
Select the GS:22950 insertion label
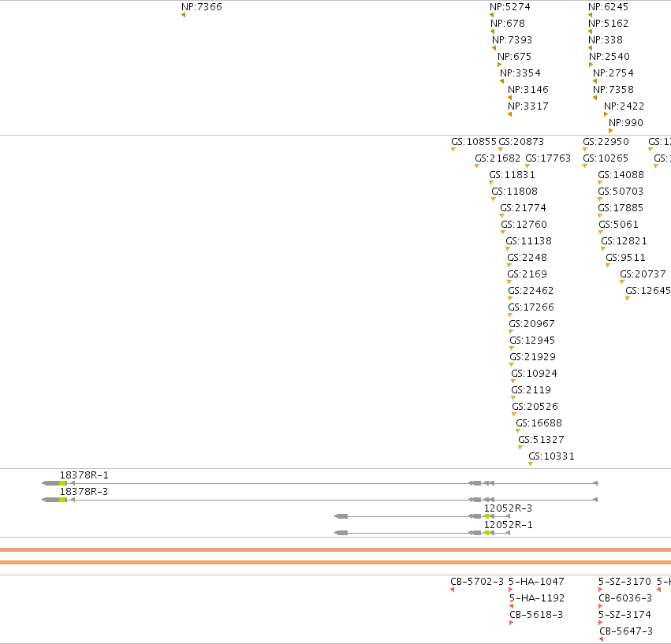click(606, 142)
